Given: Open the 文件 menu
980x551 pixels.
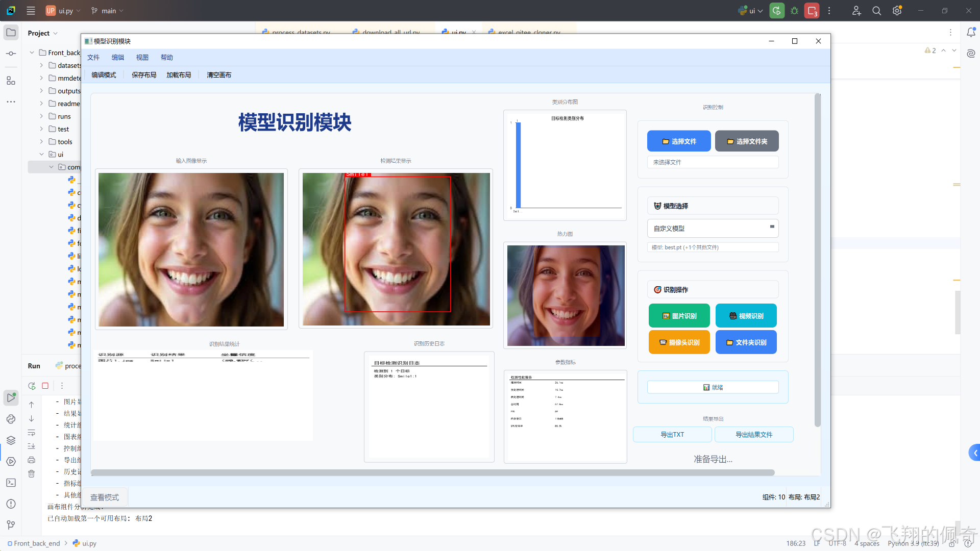Looking at the screenshot, I should 93,58.
